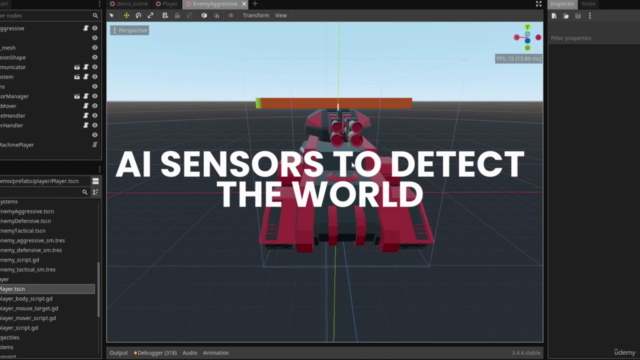Toggle the camera override icon
This screenshot has height=360, width=640.
pyautogui.click(x=231, y=16)
